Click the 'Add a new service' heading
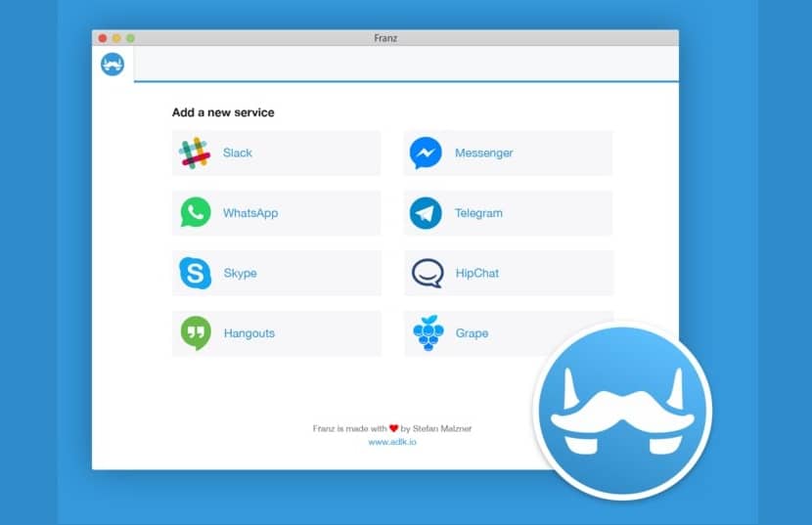Viewport: 812px width, 525px height. click(223, 112)
